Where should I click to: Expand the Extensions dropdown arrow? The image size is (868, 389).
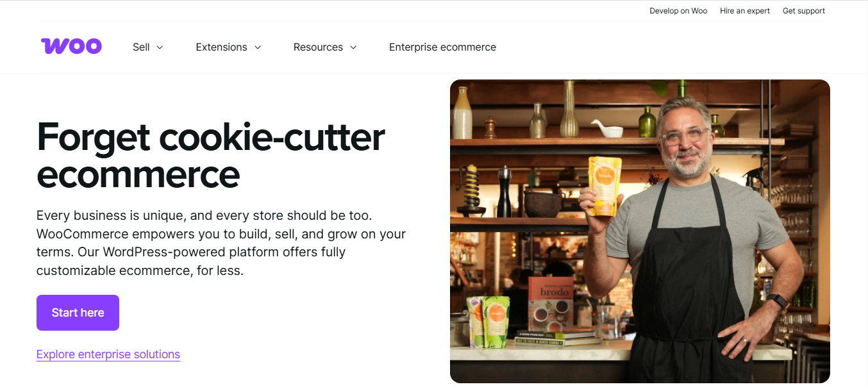pyautogui.click(x=258, y=47)
